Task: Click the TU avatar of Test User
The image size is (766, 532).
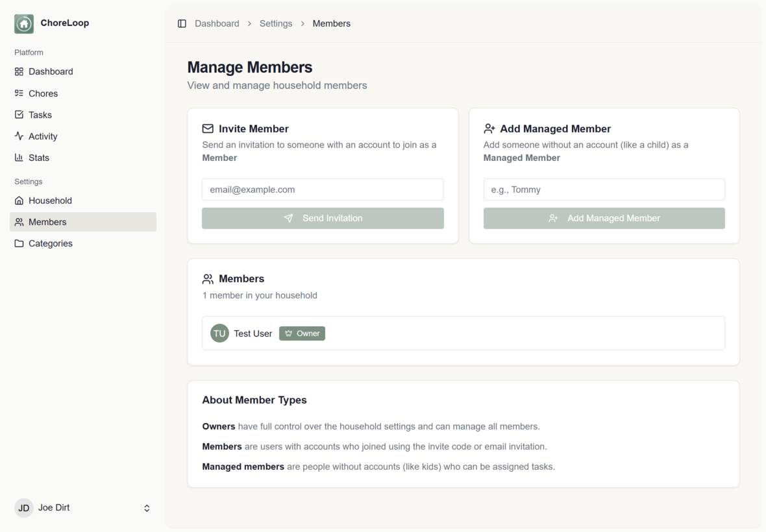Action: pos(219,333)
